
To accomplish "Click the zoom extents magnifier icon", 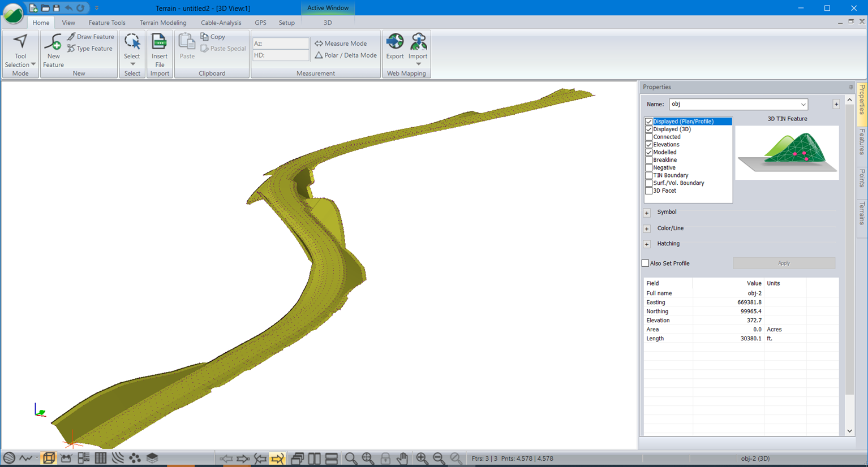I will (368, 459).
